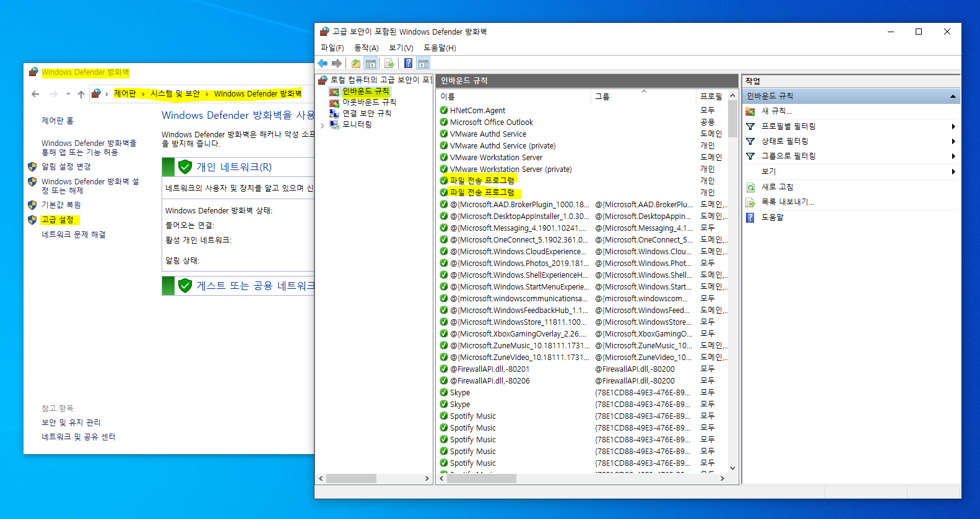Click the rules list horizontal scrollbar thumb
Screen dimensions: 980x519
click(482, 478)
